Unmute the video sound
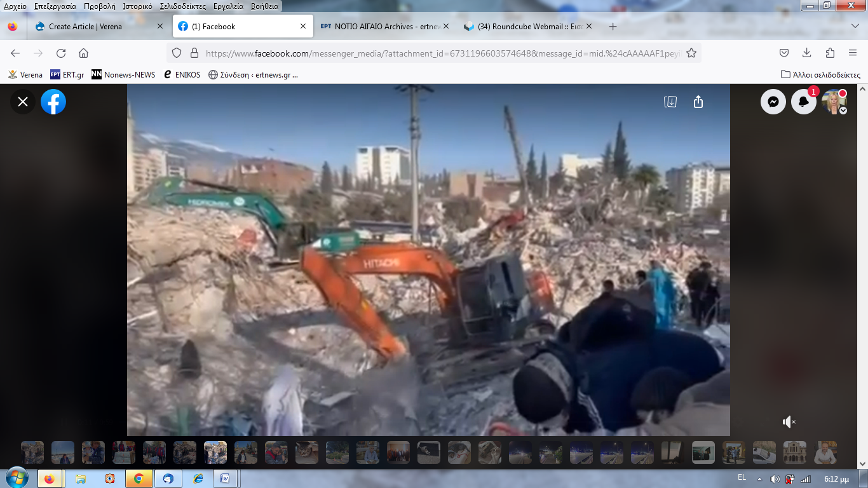 [789, 422]
